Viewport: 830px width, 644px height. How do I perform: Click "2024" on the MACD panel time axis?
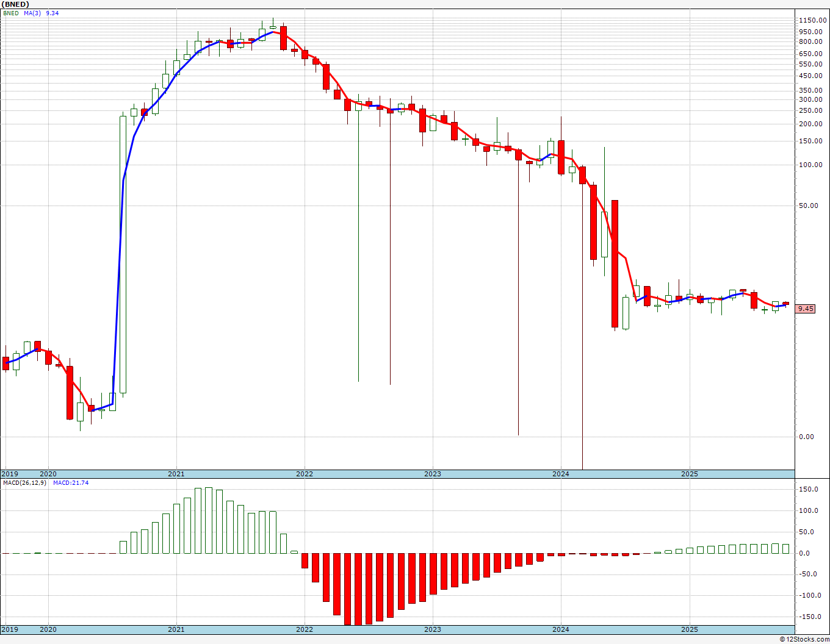[561, 629]
